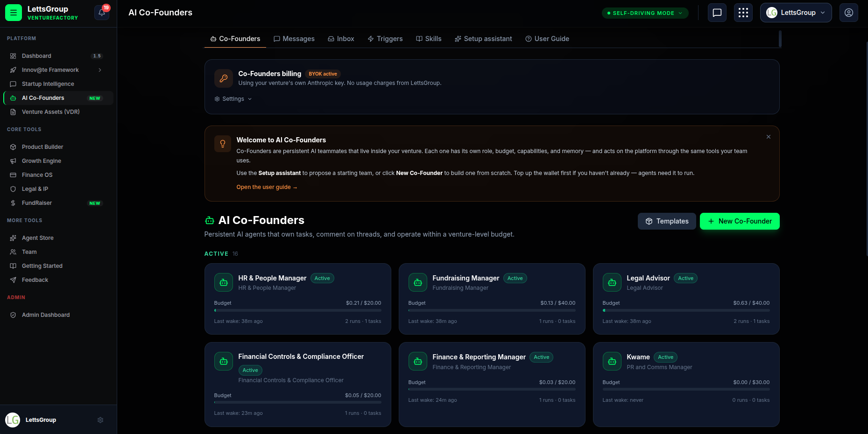Open Growth Engine in the sidebar
The height and width of the screenshot is (434, 868).
click(58, 161)
